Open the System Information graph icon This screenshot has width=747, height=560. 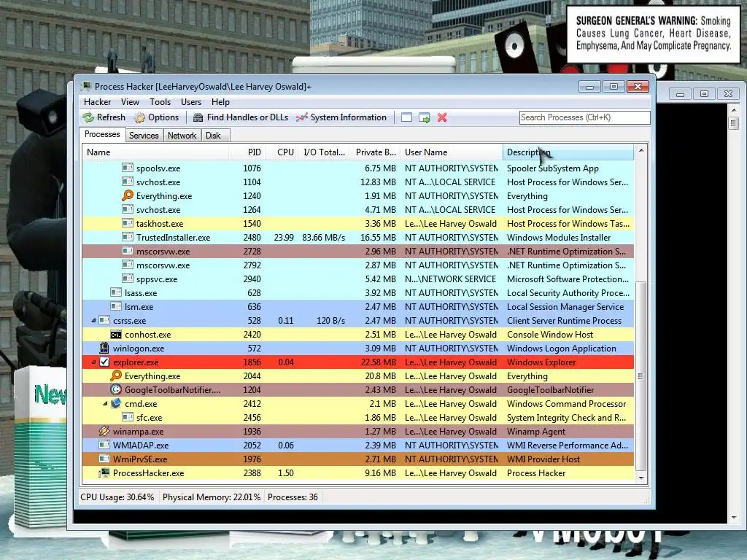point(301,117)
